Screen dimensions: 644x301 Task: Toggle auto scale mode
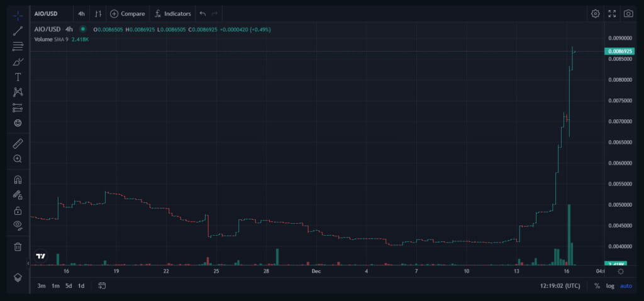pos(626,286)
